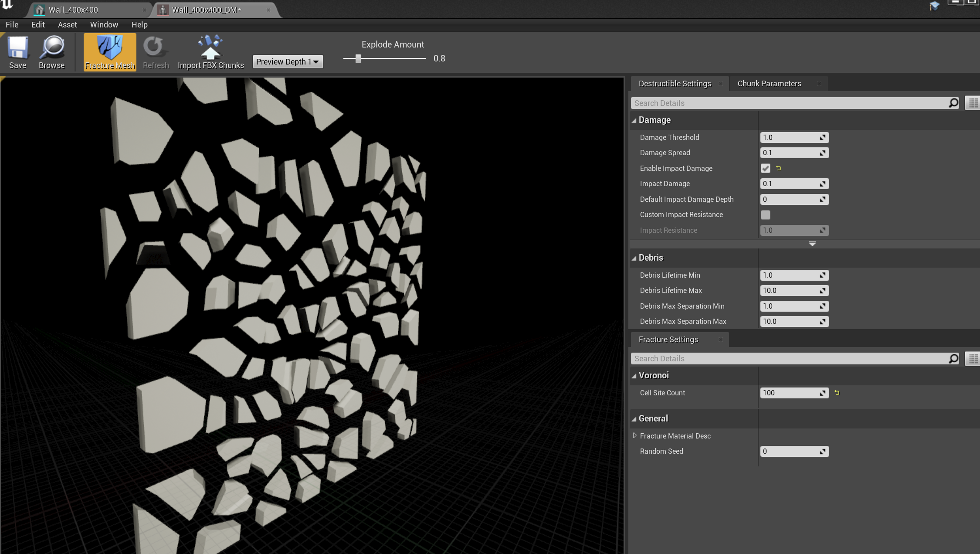The image size is (980, 554).
Task: Click search icon in Destructible Settings
Action: pos(953,103)
